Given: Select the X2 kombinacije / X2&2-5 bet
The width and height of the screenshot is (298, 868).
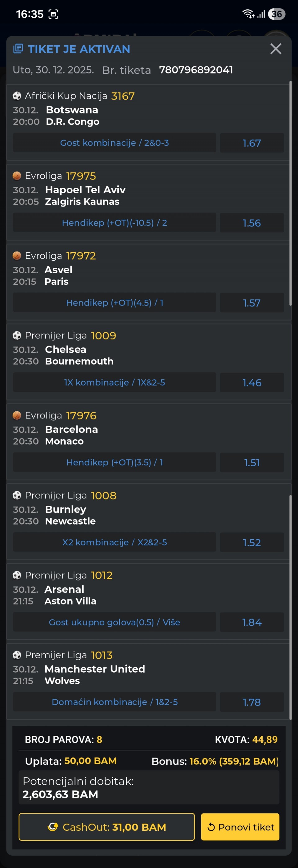Looking at the screenshot, I should click(115, 542).
